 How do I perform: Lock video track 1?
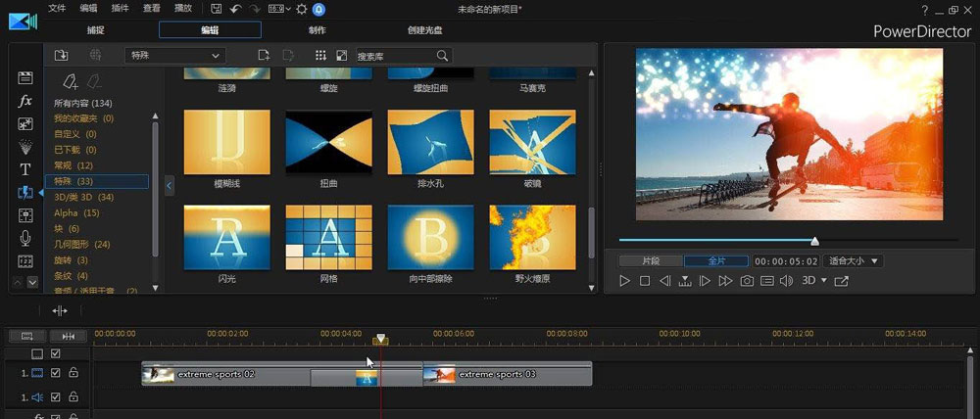pos(73,373)
